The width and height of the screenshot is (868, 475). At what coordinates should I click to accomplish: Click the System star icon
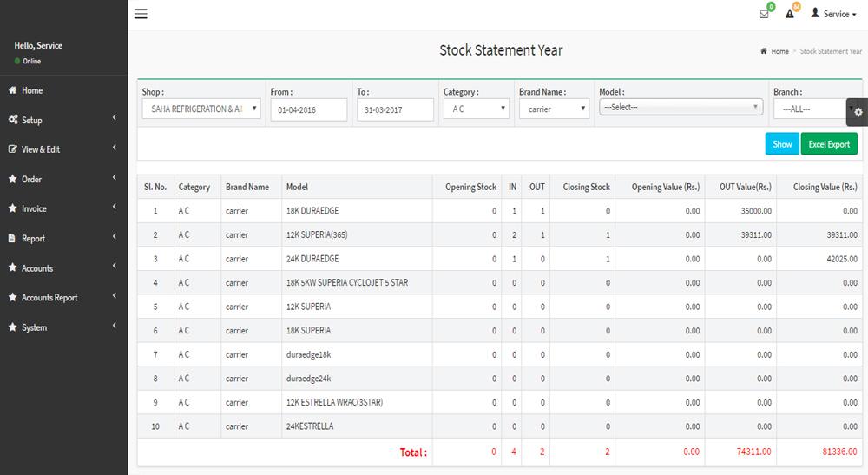[x=12, y=327]
